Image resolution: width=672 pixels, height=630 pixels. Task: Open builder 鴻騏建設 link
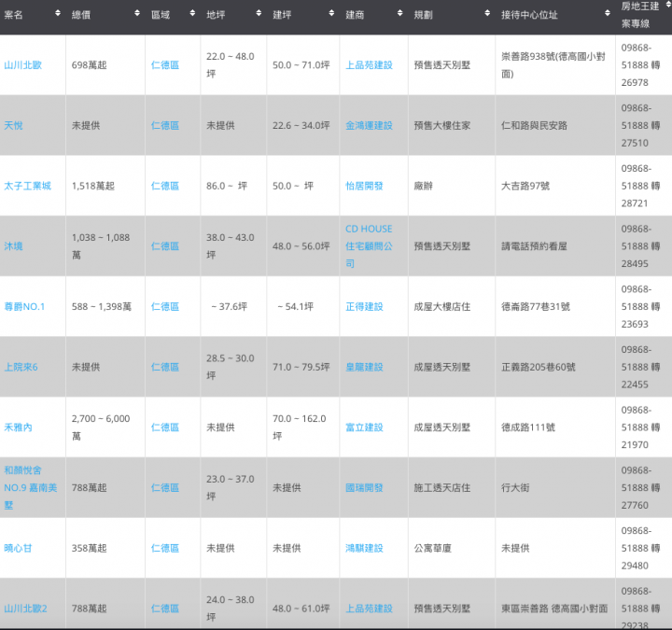(364, 548)
